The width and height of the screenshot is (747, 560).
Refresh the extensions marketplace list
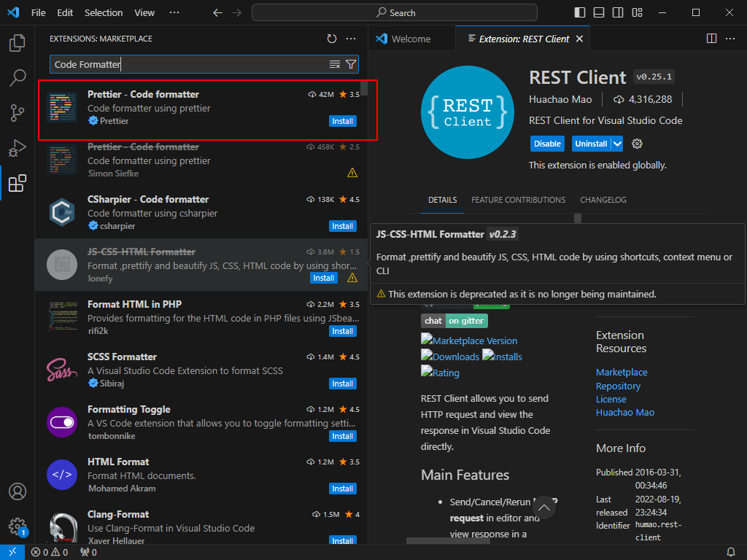[332, 39]
